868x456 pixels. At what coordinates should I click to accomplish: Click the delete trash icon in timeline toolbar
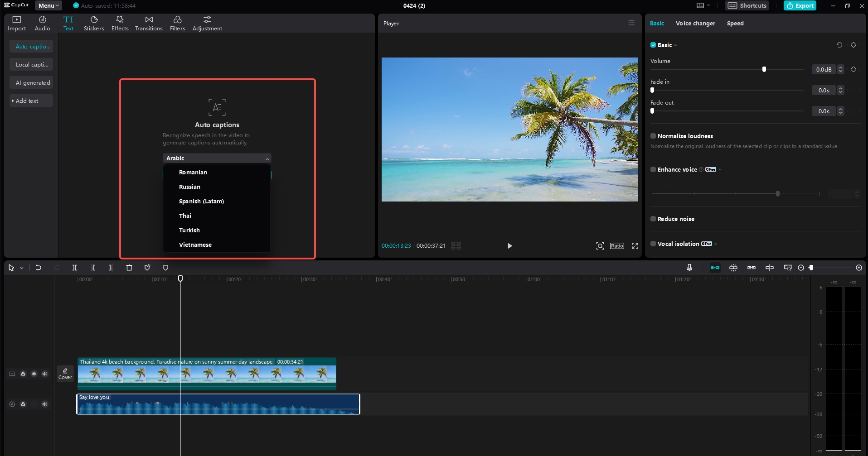129,268
